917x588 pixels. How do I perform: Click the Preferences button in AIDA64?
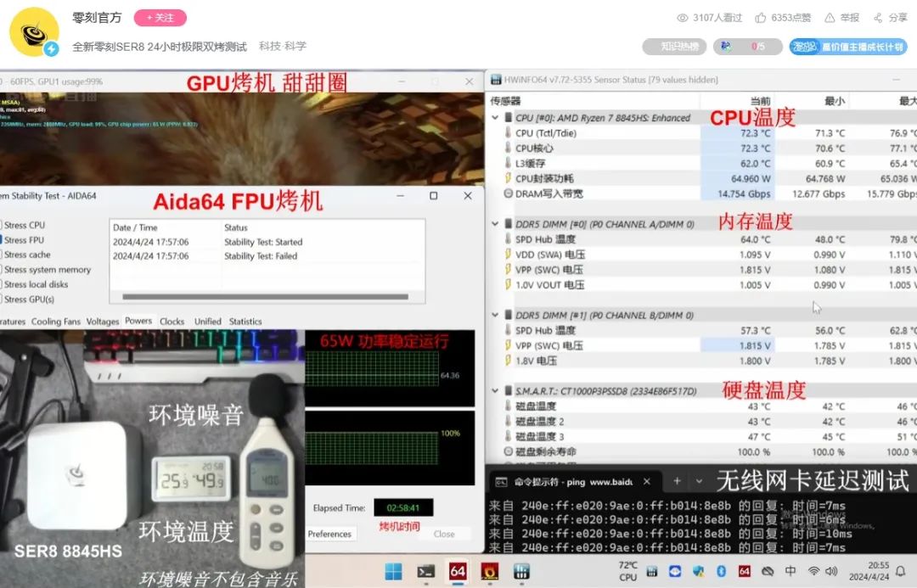coord(329,534)
